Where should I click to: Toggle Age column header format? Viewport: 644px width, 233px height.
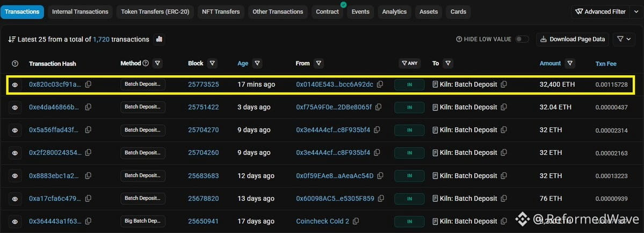pyautogui.click(x=243, y=63)
